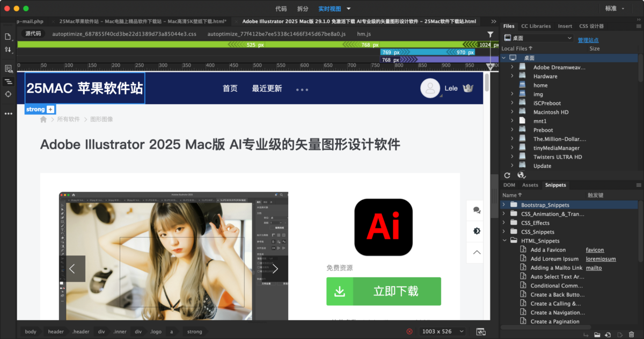Image resolution: width=644 pixels, height=339 pixels.
Task: Open the 实时视图 view mode dropdown arrow
Action: tap(349, 9)
